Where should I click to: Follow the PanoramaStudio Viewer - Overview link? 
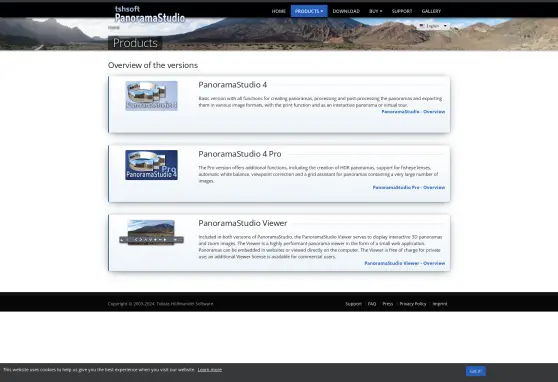tap(405, 263)
